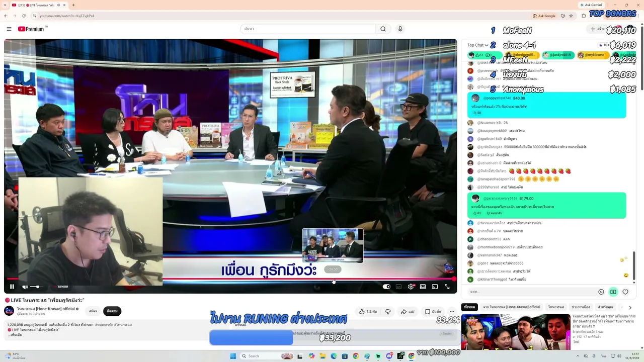Pause the live video
This screenshot has height=362, width=644.
pyautogui.click(x=12, y=287)
